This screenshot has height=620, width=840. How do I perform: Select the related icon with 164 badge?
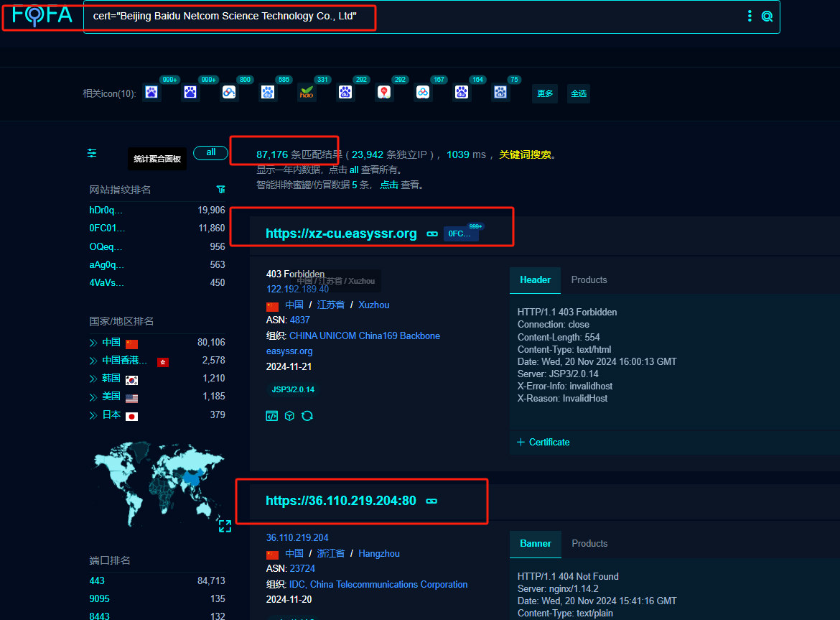click(462, 93)
